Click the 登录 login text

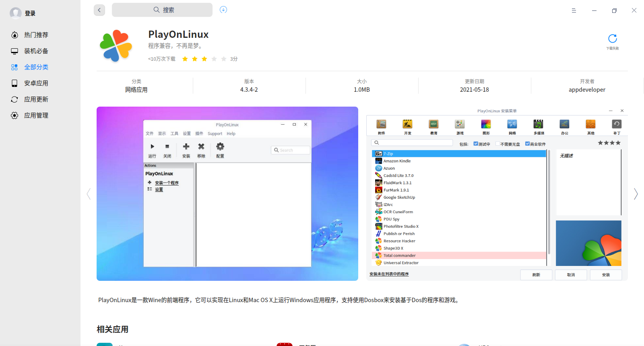click(x=30, y=13)
